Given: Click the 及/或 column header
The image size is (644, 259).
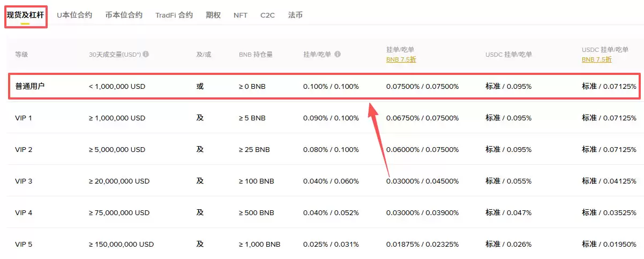Looking at the screenshot, I should (x=204, y=54).
